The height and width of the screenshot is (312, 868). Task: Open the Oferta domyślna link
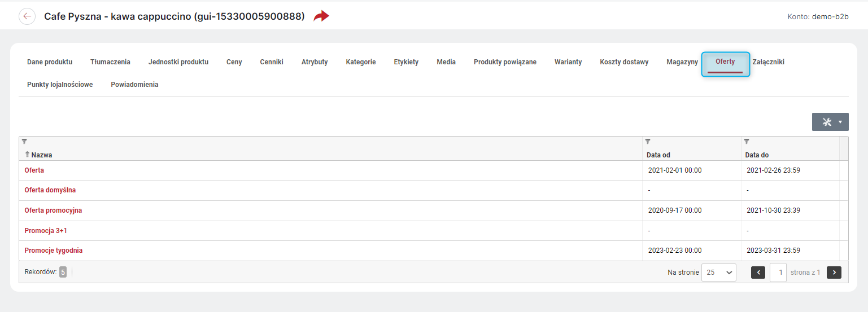click(x=50, y=190)
